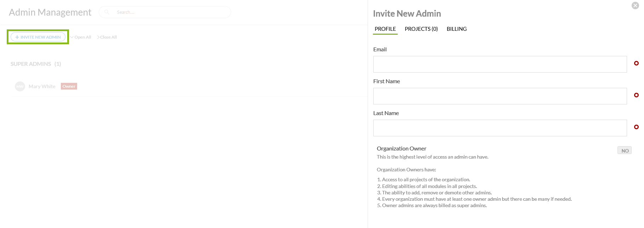The width and height of the screenshot is (644, 228).
Task: Click the Owner badge next to Mary White
Action: (69, 86)
